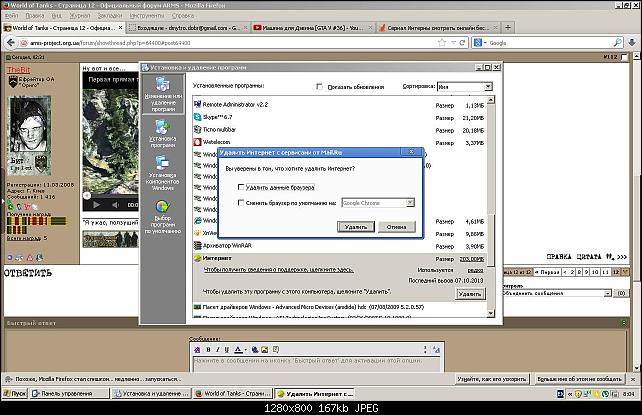Open the Справка menu in Firefox
642x415 pixels.
183,16
